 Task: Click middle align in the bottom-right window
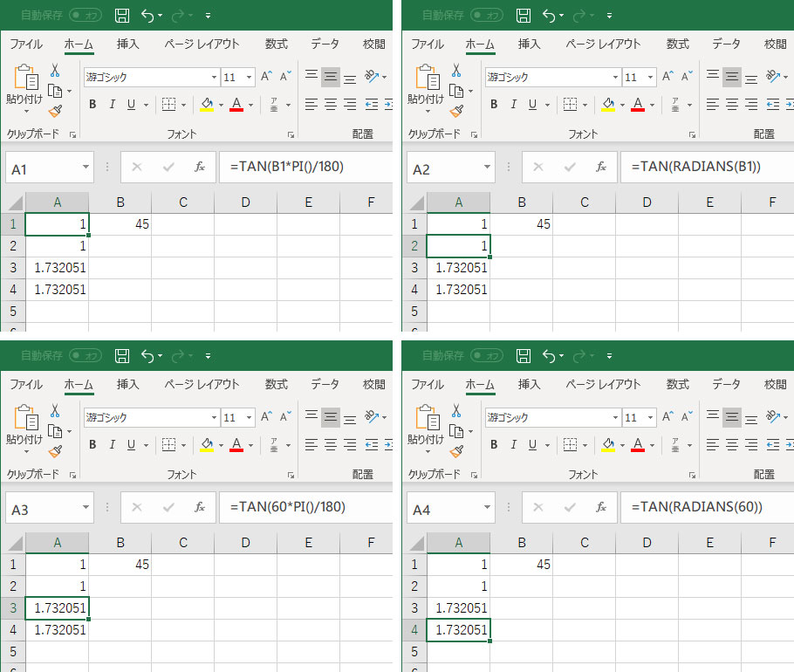(732, 417)
